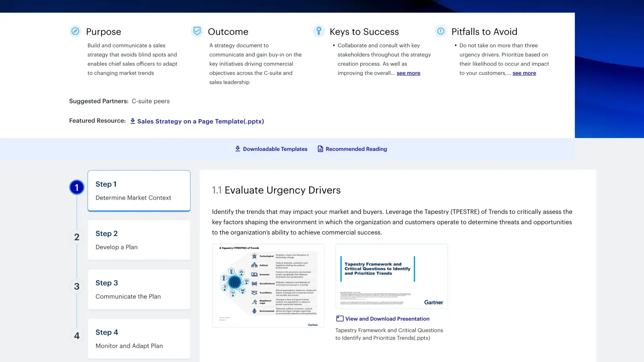Expand see more under Keys to Success

click(408, 73)
